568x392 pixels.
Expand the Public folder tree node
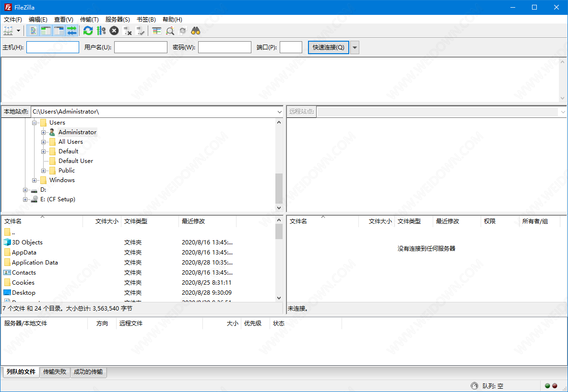point(43,171)
